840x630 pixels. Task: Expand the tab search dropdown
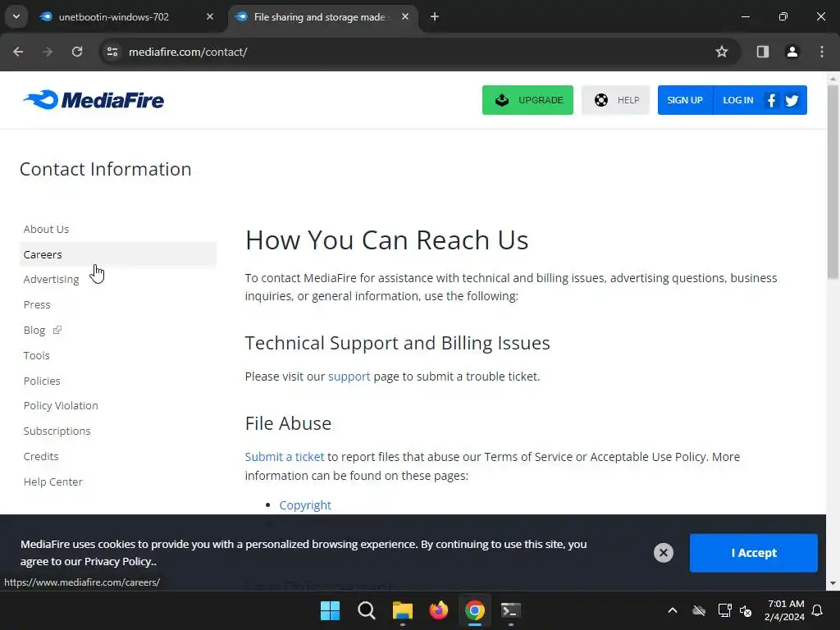(x=16, y=16)
